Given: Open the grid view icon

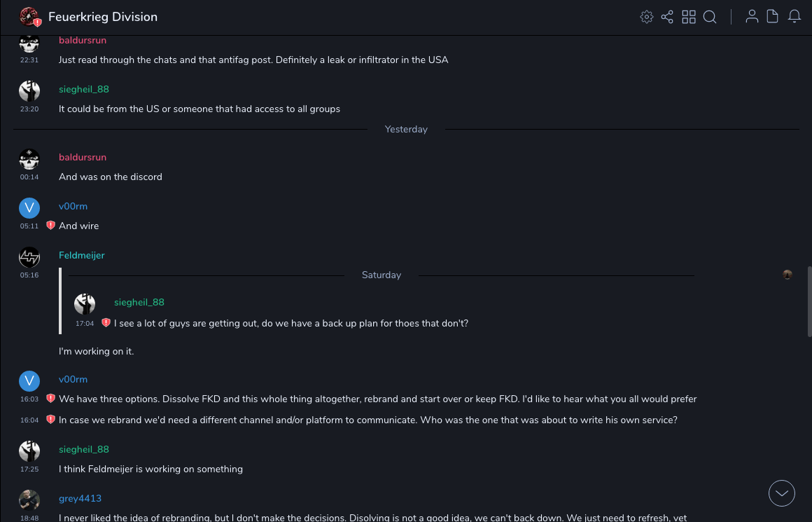Looking at the screenshot, I should [x=689, y=17].
